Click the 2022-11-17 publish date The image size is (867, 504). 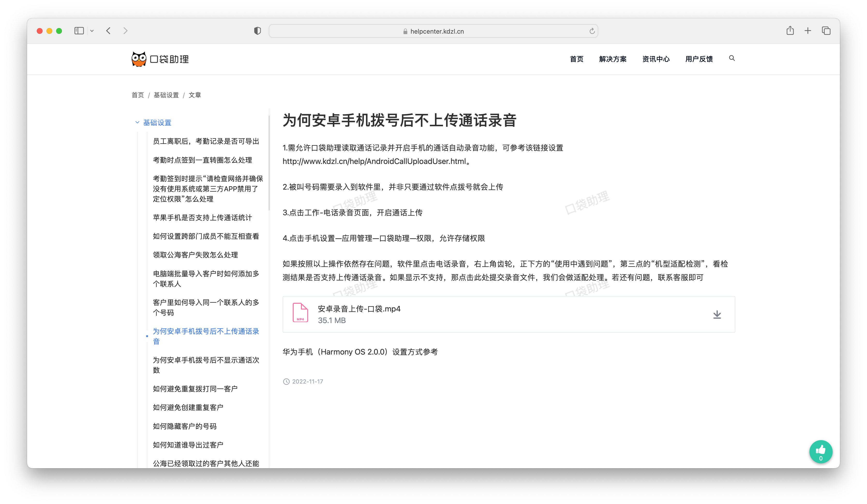coord(307,382)
